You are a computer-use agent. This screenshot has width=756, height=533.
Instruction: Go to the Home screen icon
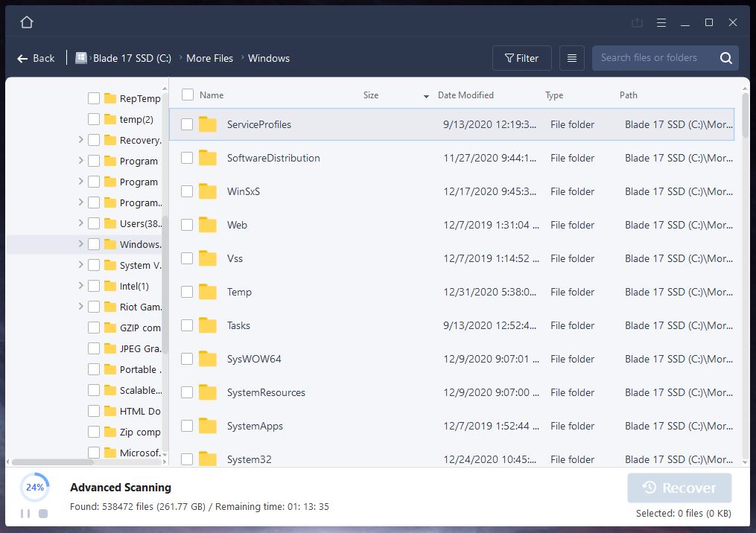coord(27,22)
